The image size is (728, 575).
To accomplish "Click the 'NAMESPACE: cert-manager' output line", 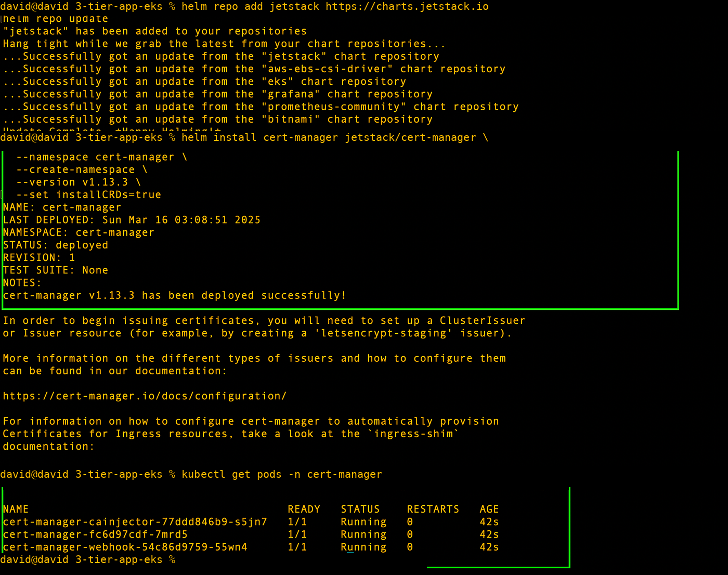I will (79, 232).
